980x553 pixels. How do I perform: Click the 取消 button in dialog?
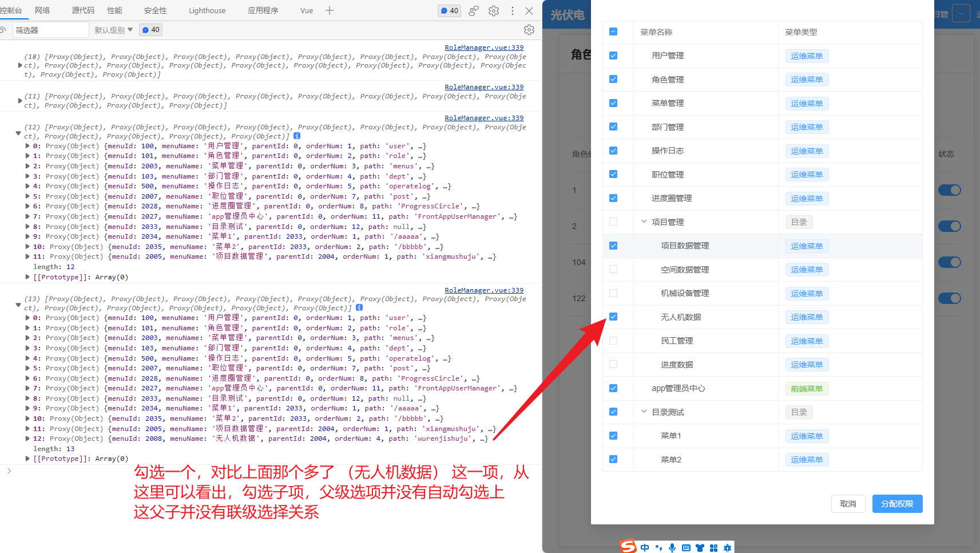tap(848, 504)
